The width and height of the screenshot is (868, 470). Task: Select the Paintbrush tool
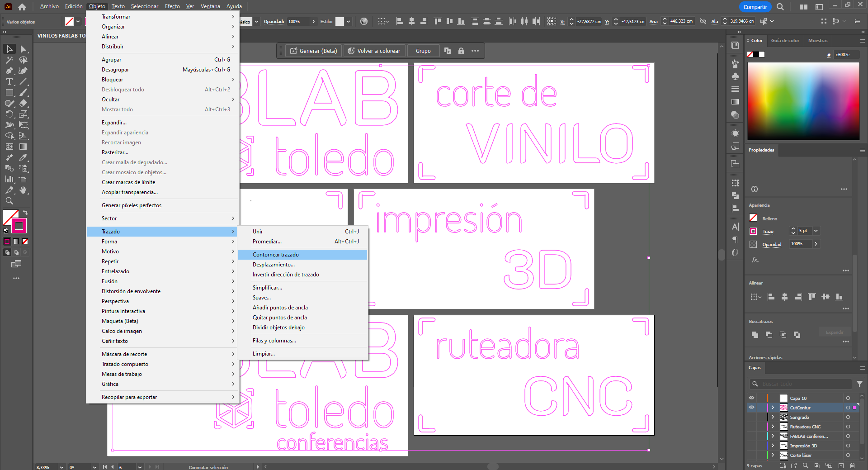24,92
